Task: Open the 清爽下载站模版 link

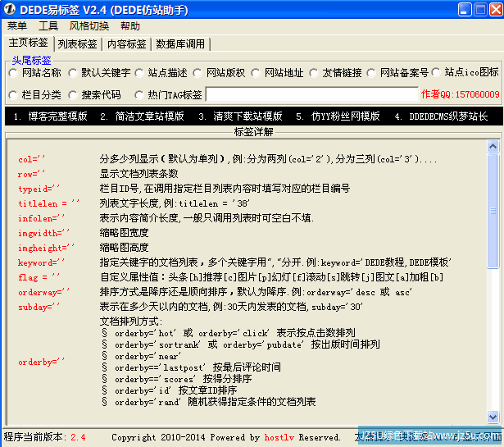Action: (240, 116)
